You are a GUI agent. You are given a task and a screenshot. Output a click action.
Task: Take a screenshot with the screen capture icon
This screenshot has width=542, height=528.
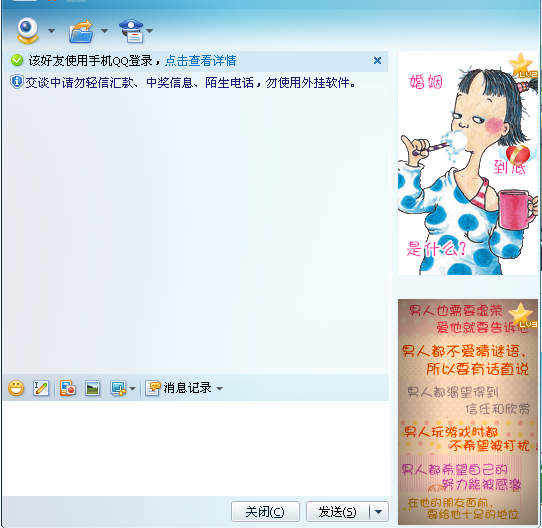point(118,388)
